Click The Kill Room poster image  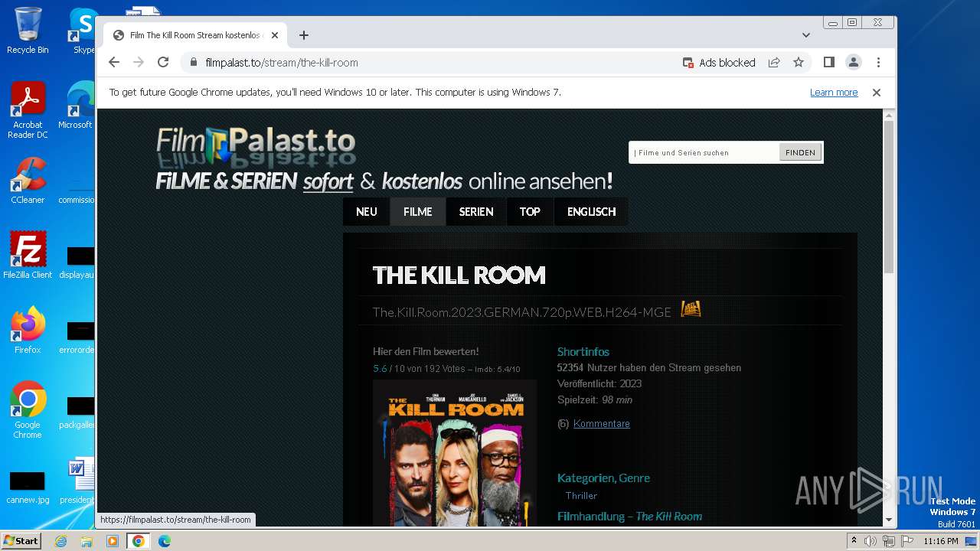click(455, 453)
